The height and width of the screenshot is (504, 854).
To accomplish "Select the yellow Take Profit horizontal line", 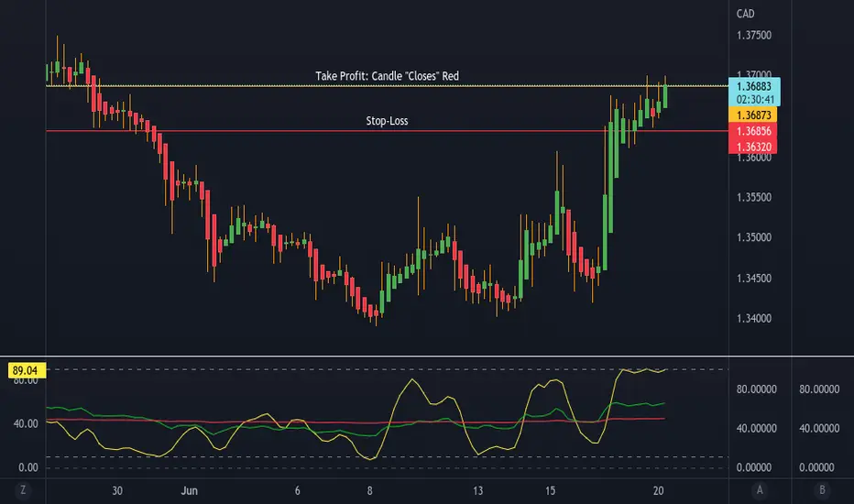I will (388, 86).
